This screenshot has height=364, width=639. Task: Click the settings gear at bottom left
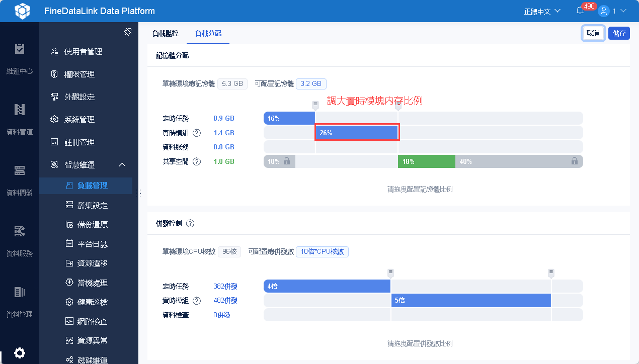[20, 353]
